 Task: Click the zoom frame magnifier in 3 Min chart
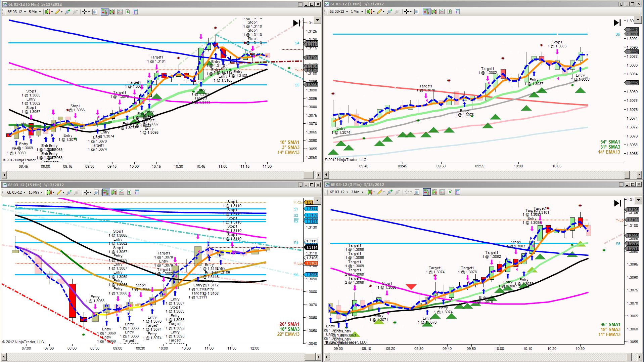(x=417, y=192)
